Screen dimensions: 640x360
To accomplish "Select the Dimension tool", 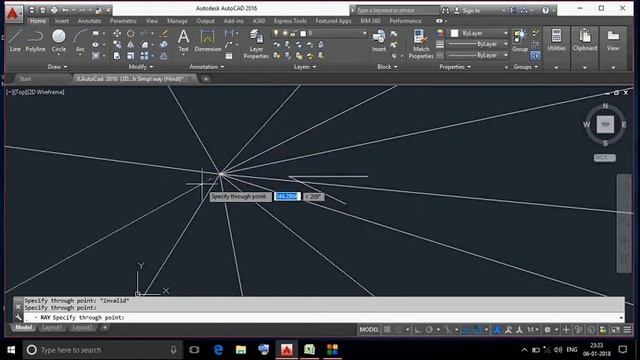I will click(x=208, y=40).
